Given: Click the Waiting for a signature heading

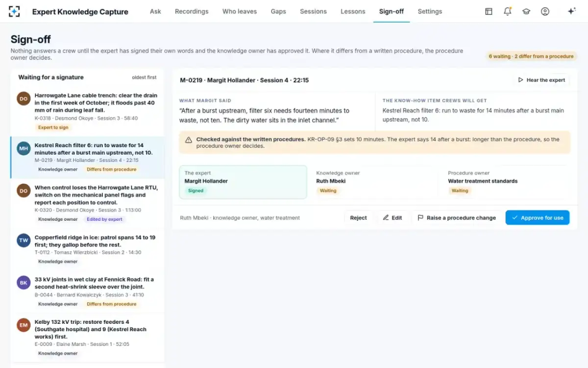Looking at the screenshot, I should coord(51,78).
